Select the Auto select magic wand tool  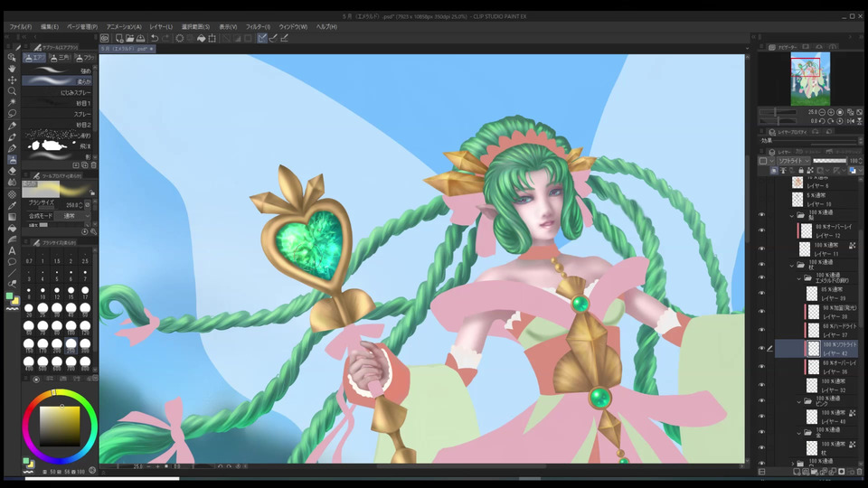click(x=12, y=102)
